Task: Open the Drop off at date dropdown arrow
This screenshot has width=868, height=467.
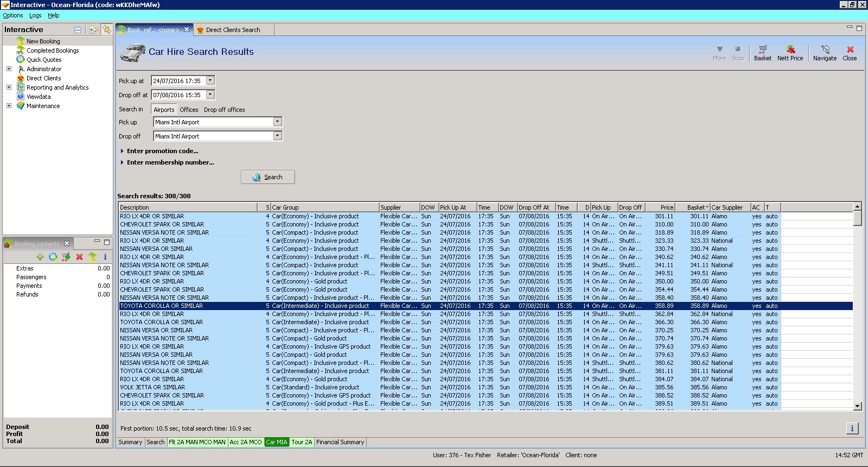Action: click(x=210, y=94)
